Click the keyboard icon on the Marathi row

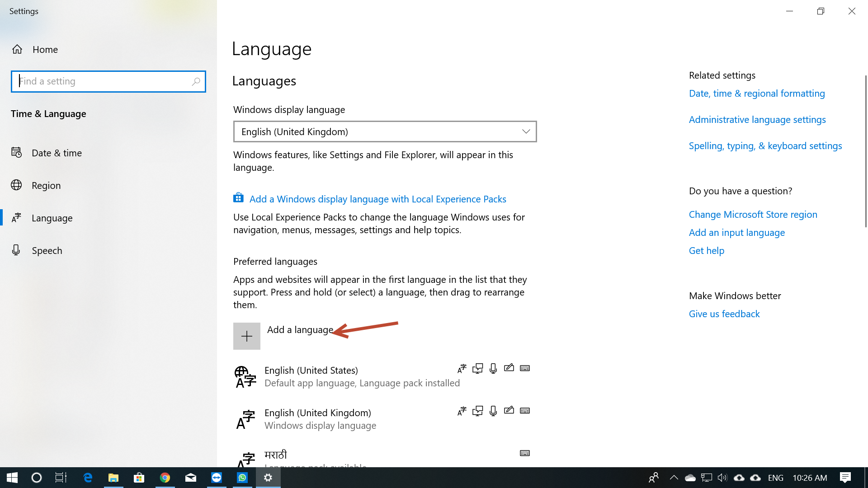(x=524, y=453)
